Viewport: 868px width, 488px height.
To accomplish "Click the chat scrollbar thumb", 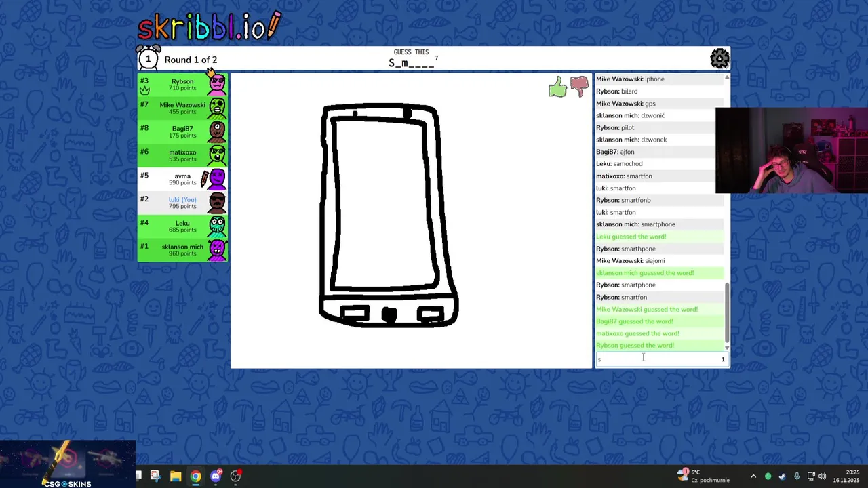I will click(x=727, y=313).
